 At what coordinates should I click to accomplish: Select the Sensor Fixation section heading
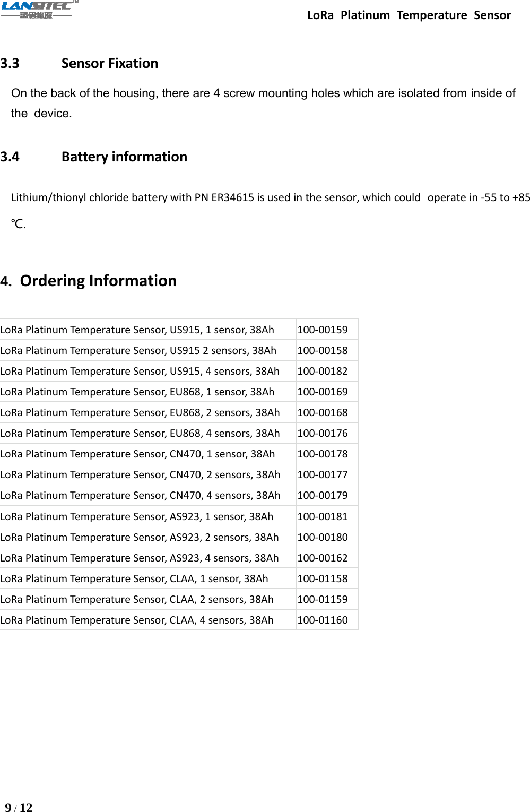(x=80, y=63)
